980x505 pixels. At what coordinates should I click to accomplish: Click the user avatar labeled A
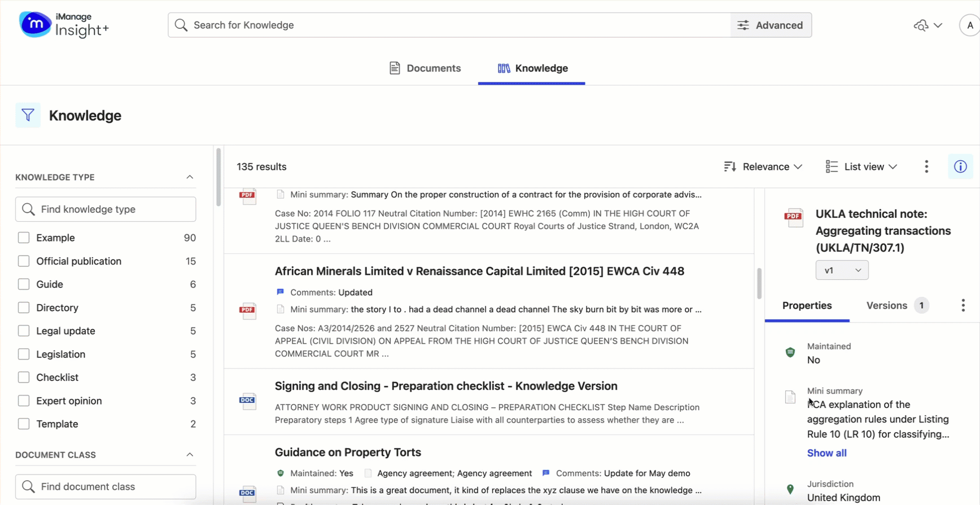tap(970, 25)
